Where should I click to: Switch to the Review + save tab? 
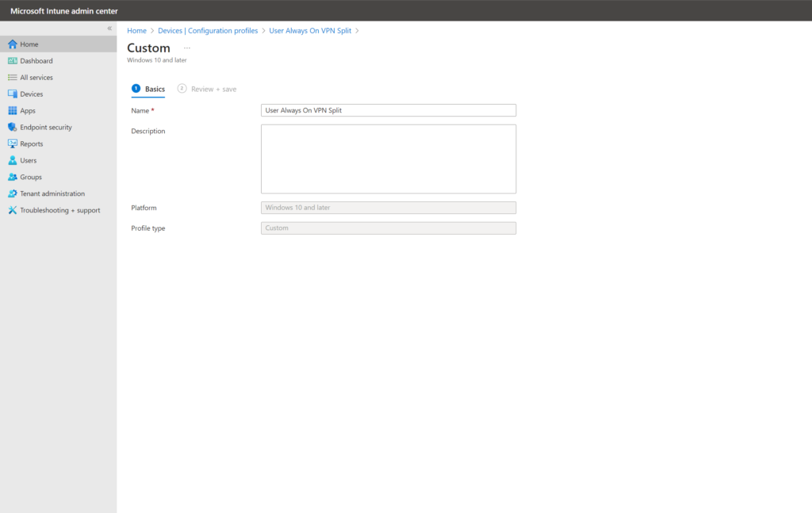[207, 89]
